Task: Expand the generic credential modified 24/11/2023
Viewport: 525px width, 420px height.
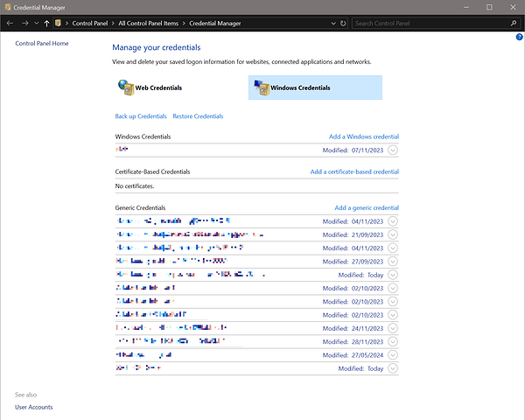Action: 393,328
